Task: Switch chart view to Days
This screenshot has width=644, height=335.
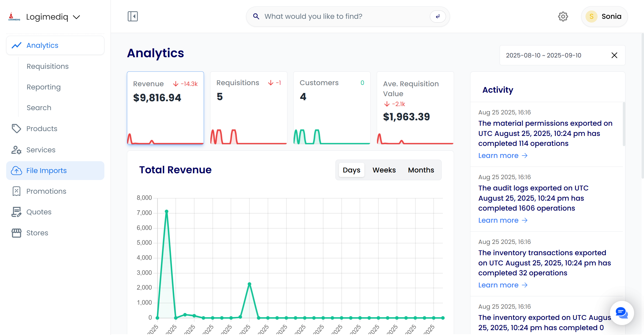Action: point(351,170)
